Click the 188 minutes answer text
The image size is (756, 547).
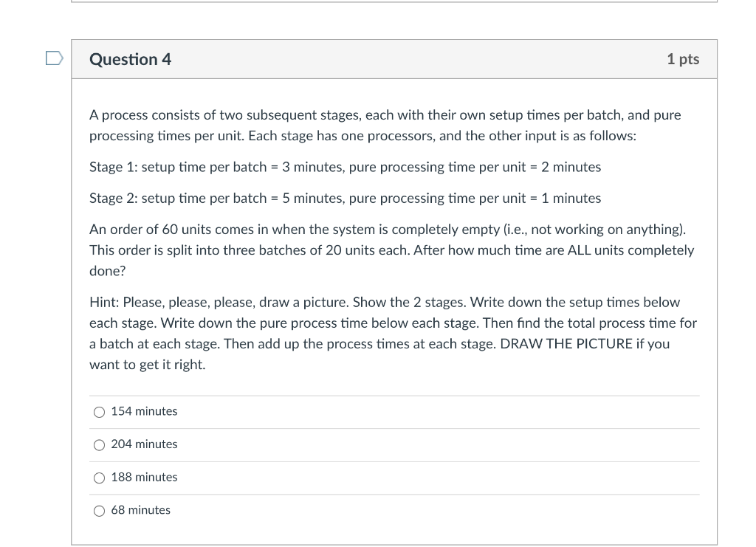pos(144,477)
